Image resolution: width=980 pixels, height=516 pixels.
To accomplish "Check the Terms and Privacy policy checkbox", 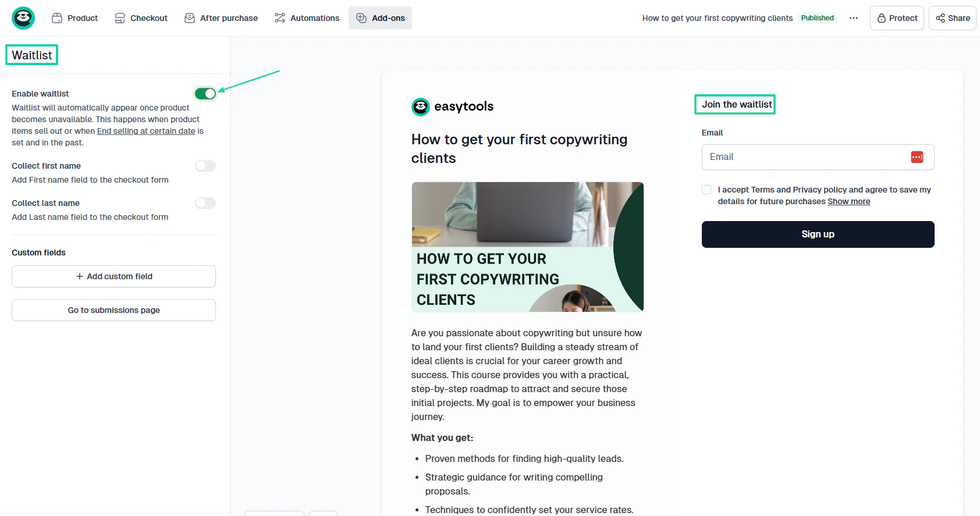I will (x=706, y=190).
